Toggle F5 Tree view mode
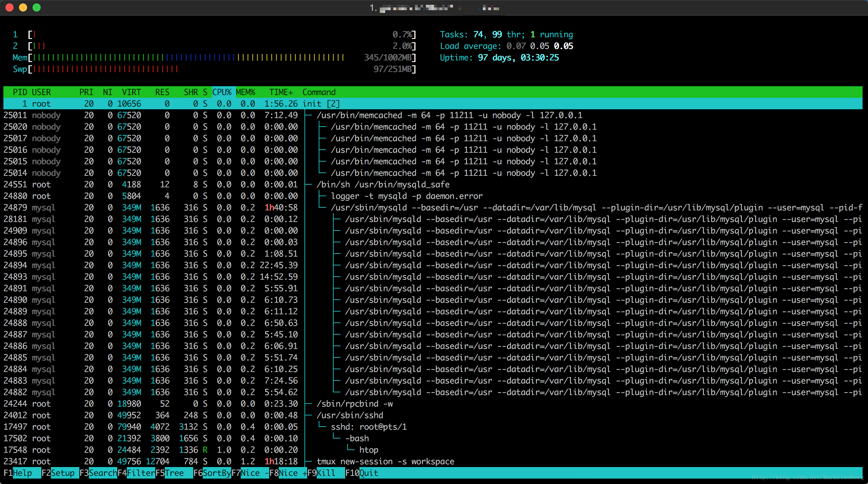 tap(174, 473)
